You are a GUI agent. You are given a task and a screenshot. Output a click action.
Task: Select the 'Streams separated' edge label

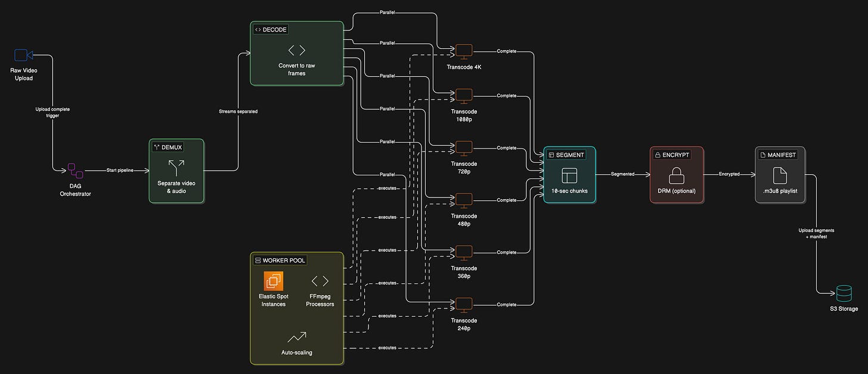(x=238, y=112)
